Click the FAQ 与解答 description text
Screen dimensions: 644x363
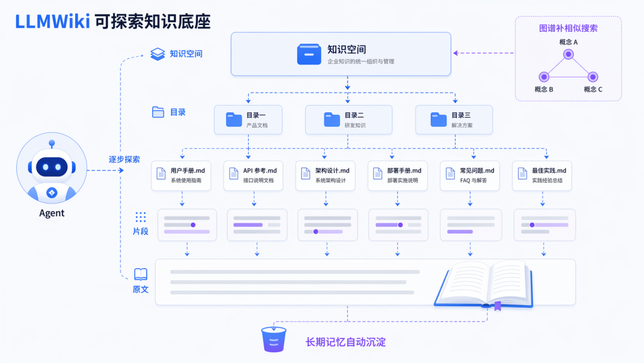coord(473,180)
